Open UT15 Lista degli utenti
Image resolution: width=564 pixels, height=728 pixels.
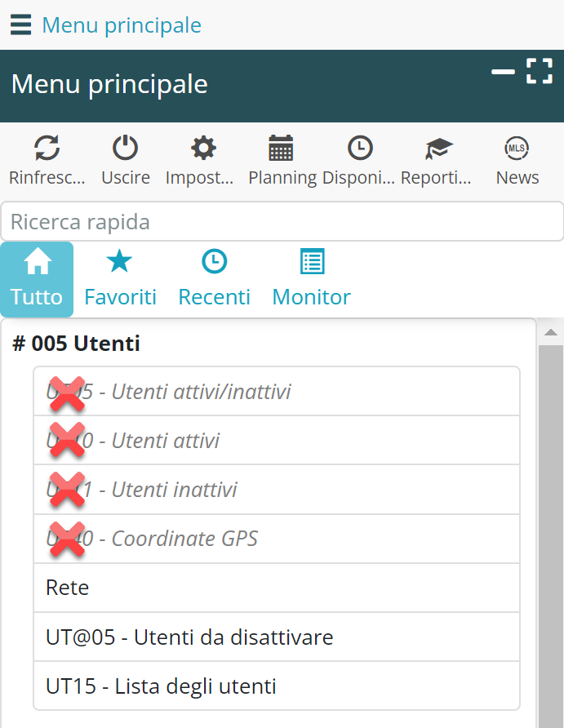tap(276, 686)
